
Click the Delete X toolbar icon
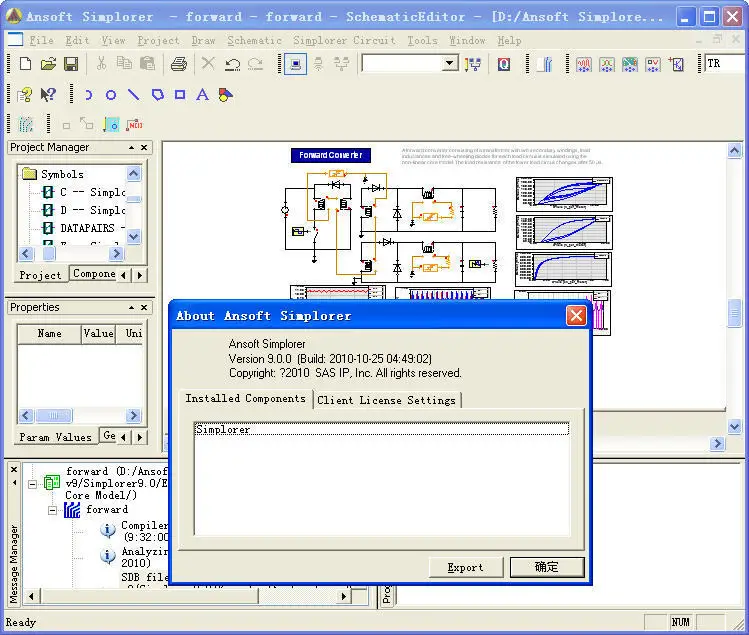tap(208, 63)
